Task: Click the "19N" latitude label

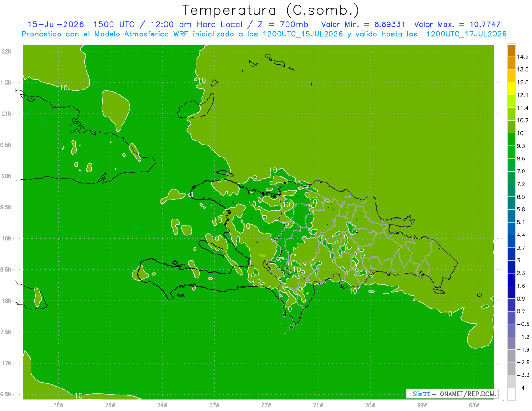Action: (7, 239)
